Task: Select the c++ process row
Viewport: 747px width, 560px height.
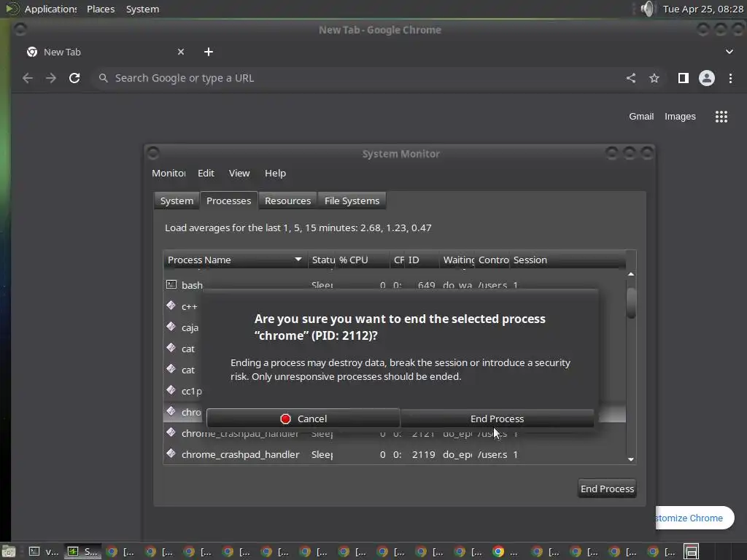Action: click(182, 306)
